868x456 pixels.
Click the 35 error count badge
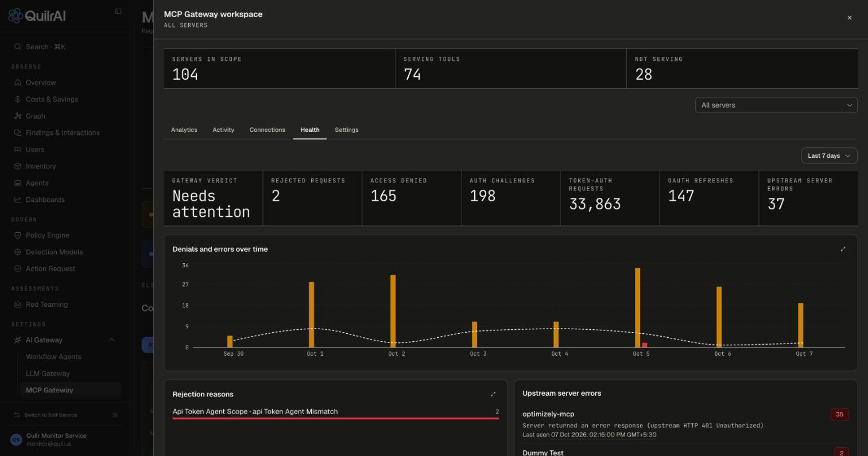(839, 414)
